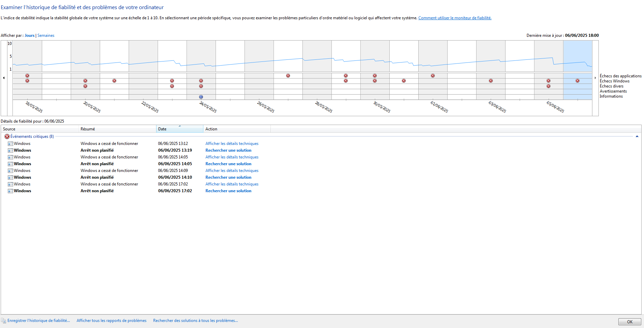Switch chart view to Jours

click(29, 35)
